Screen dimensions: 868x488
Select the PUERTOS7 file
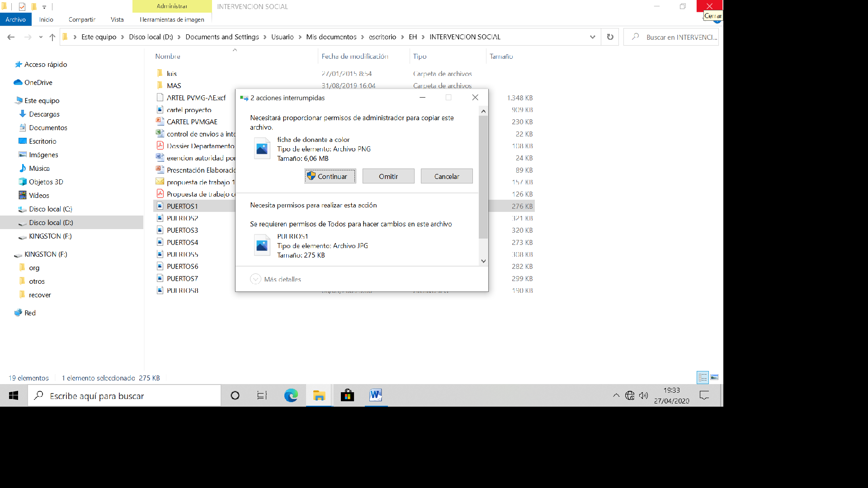182,279
